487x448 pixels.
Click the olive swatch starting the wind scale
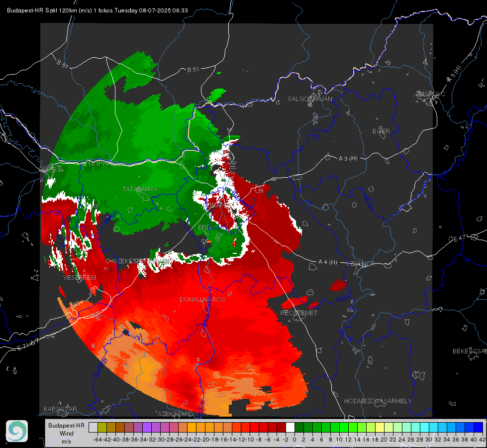click(x=102, y=428)
